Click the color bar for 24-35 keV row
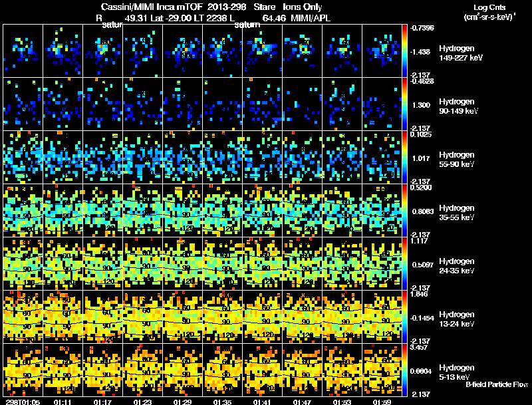The image size is (532, 405). pyautogui.click(x=404, y=263)
